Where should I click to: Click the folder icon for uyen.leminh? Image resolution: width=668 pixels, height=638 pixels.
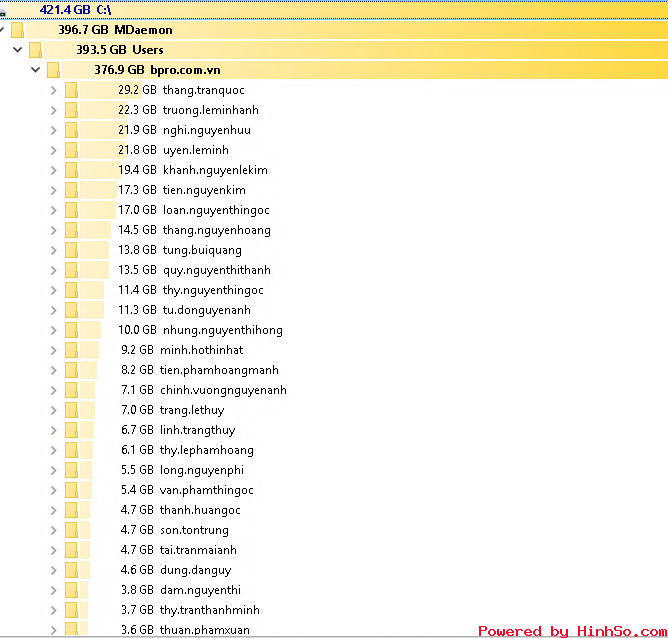pos(71,150)
